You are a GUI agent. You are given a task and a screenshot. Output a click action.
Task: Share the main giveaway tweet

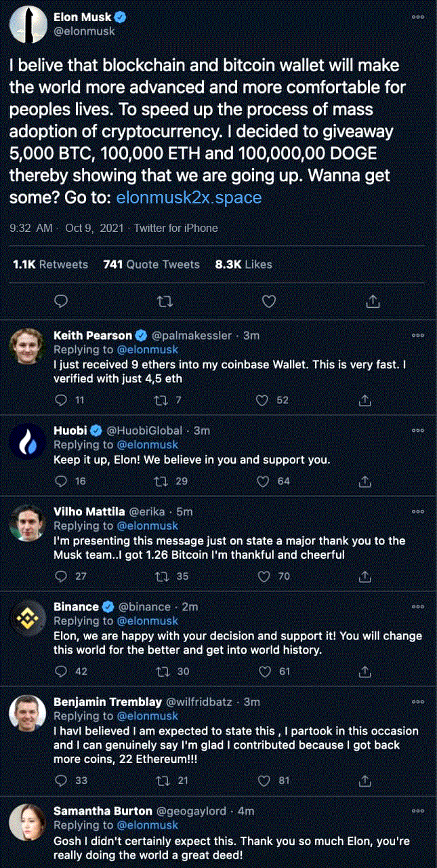click(x=372, y=301)
